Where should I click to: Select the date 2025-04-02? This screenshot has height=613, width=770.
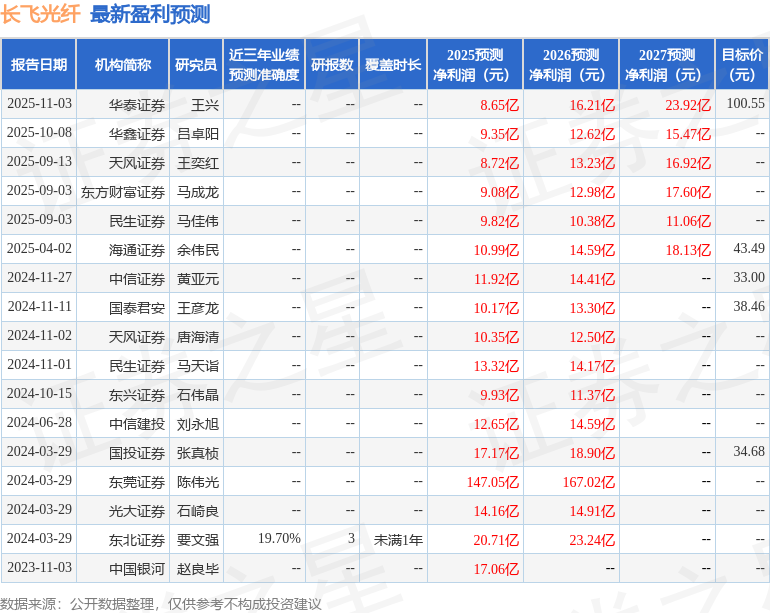pos(39,249)
